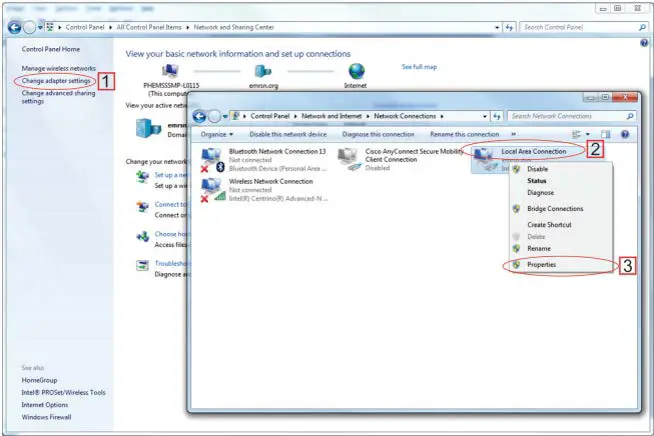654x436 pixels.
Task: Click magnifier in Search Network Connections box
Action: pos(630,116)
